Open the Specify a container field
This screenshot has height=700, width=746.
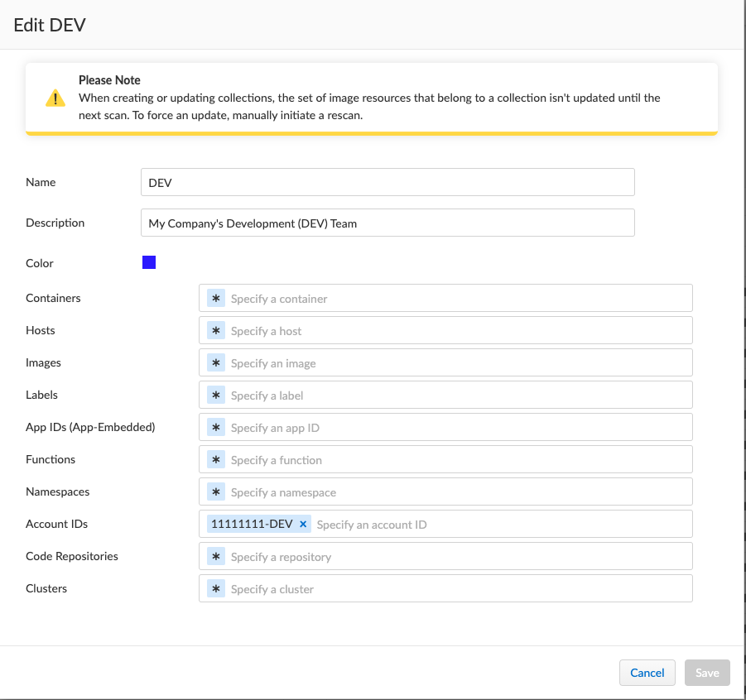point(455,299)
